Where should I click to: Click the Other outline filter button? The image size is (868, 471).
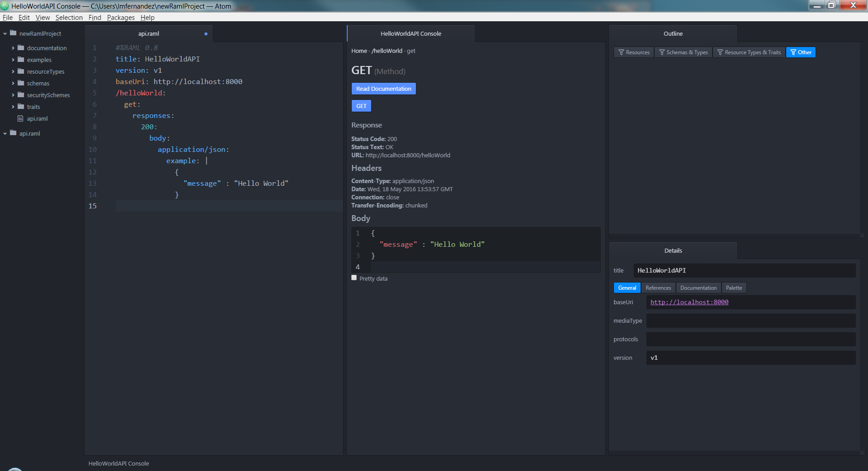[801, 52]
